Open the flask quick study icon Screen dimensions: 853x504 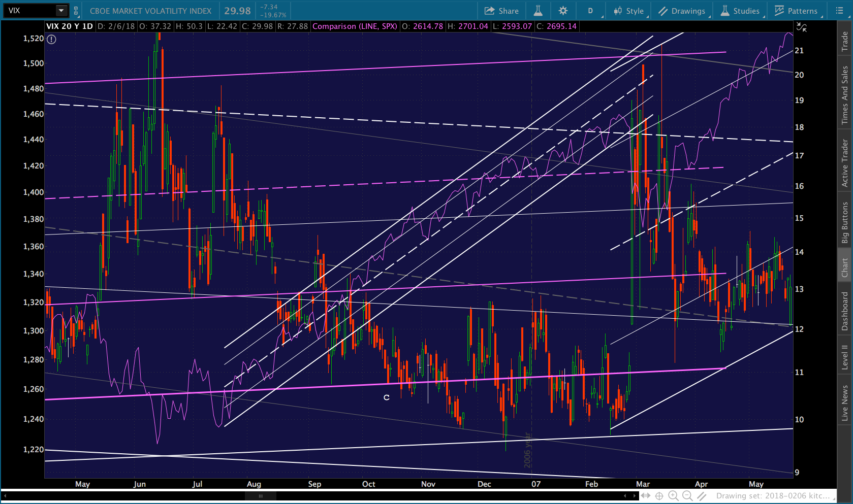tap(538, 11)
